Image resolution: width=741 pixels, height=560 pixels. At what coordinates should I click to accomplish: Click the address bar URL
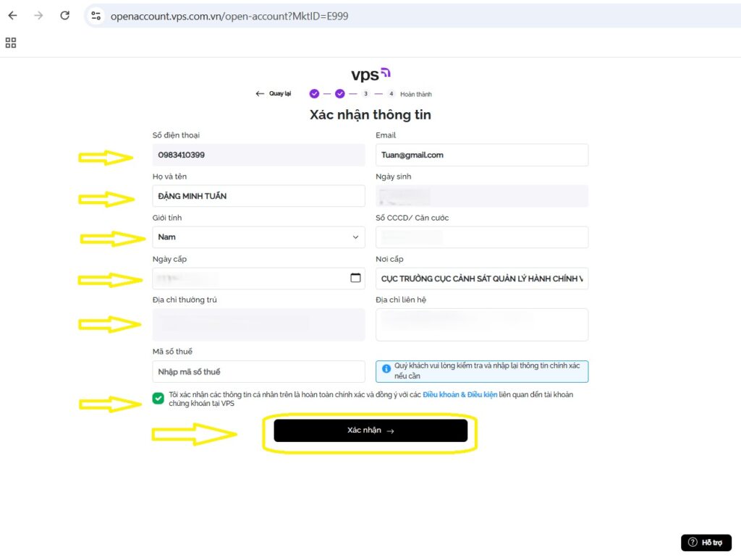[229, 16]
